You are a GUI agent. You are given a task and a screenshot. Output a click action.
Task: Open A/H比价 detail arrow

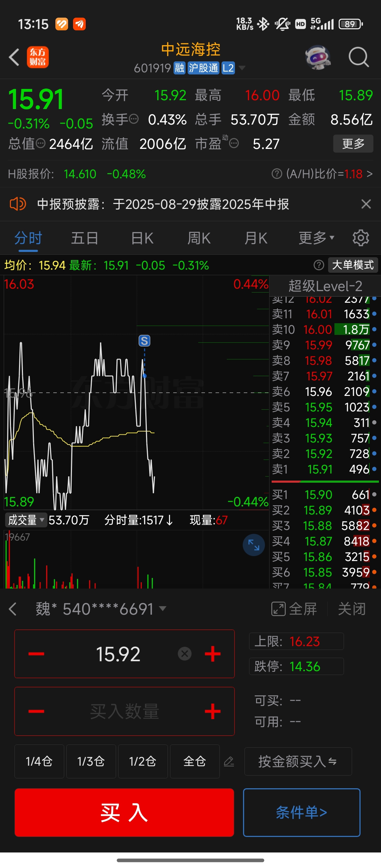[369, 174]
